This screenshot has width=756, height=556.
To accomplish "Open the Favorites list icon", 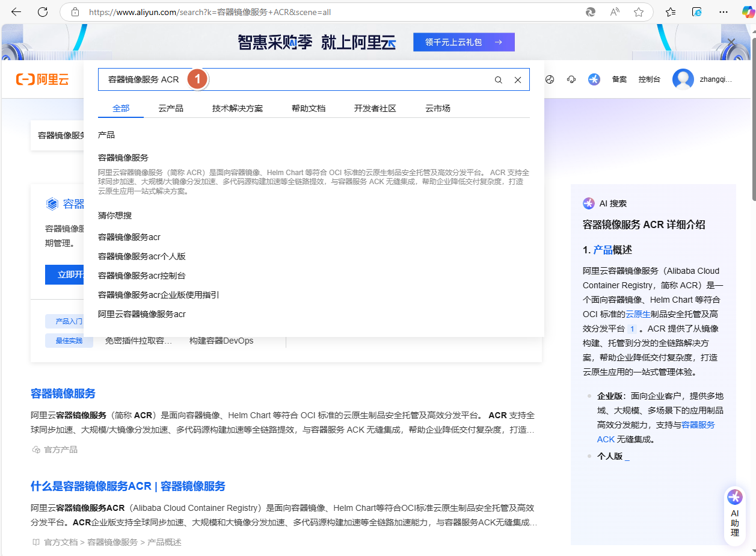I will [671, 12].
